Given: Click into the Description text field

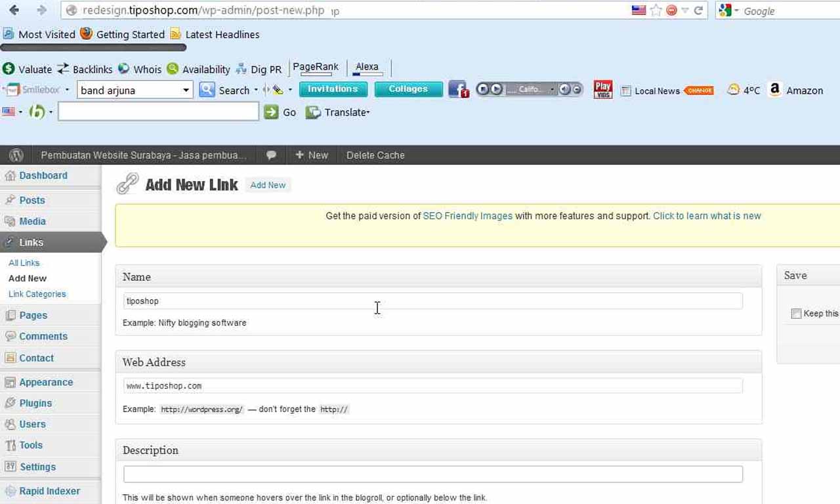Looking at the screenshot, I should coord(432,474).
